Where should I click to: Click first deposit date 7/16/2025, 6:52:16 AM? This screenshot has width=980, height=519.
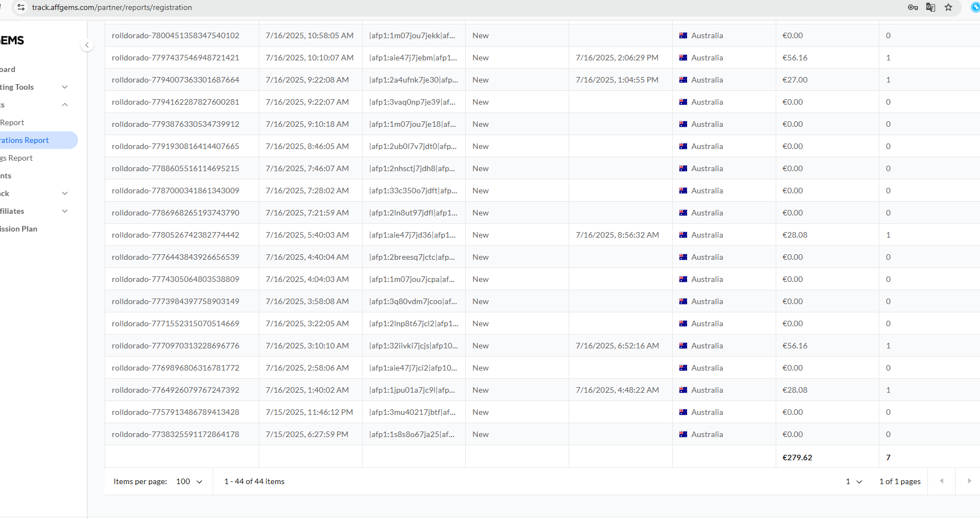coord(617,346)
